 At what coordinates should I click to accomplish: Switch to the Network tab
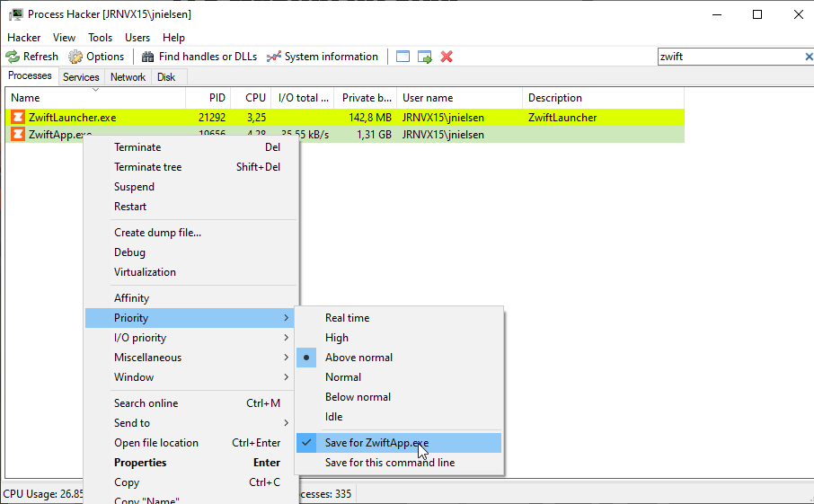tap(128, 77)
